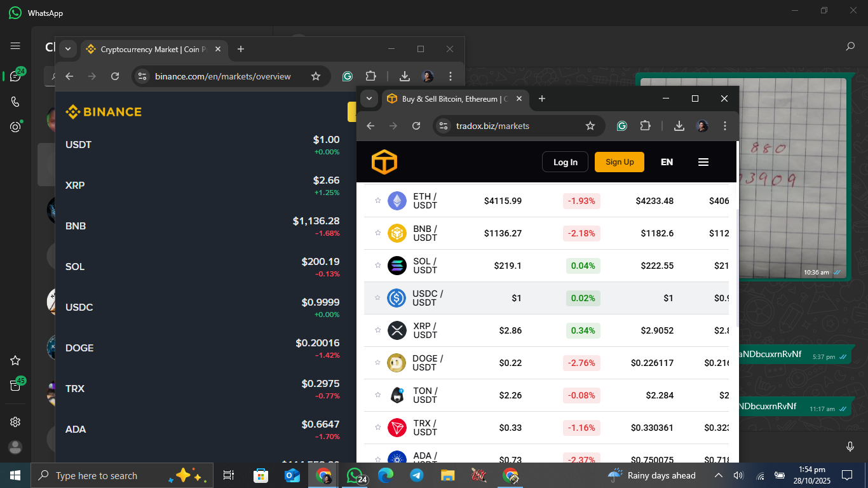Open a new tab in the tradox window

tap(542, 98)
